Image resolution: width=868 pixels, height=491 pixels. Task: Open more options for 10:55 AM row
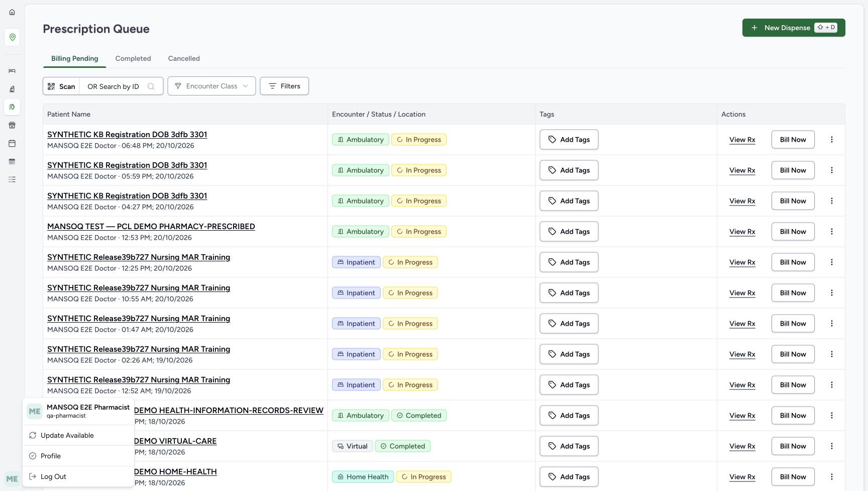832,293
